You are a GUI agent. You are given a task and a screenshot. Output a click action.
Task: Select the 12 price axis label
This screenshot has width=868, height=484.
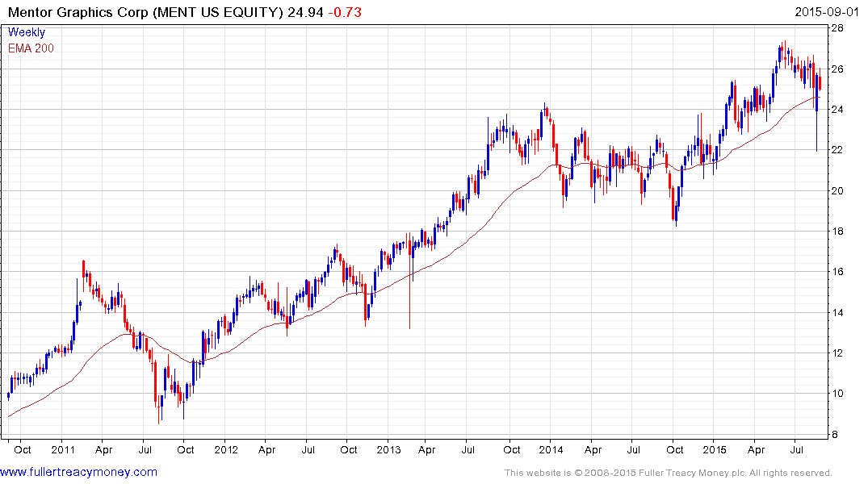pos(837,353)
